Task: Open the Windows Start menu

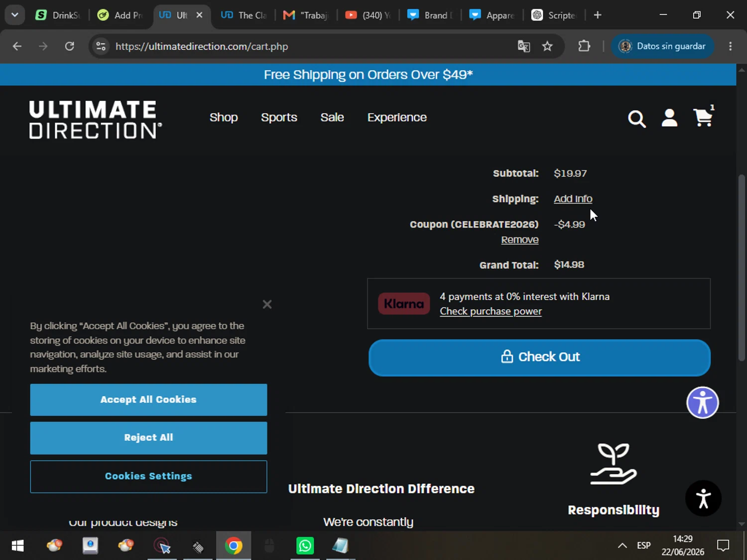Action: pyautogui.click(x=18, y=546)
